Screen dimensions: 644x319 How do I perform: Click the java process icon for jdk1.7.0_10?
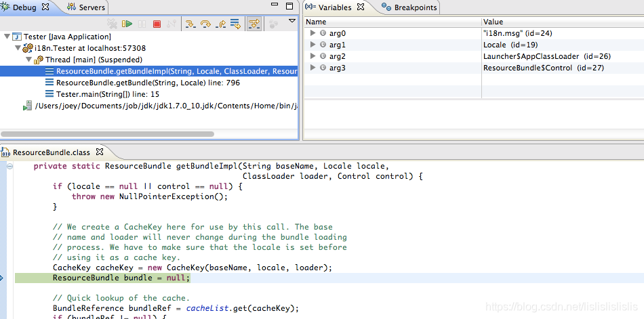coord(28,106)
